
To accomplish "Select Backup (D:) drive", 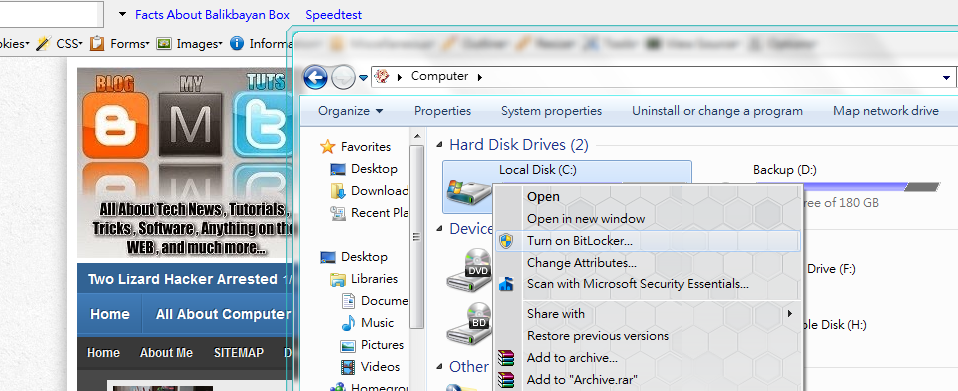I will point(784,170).
